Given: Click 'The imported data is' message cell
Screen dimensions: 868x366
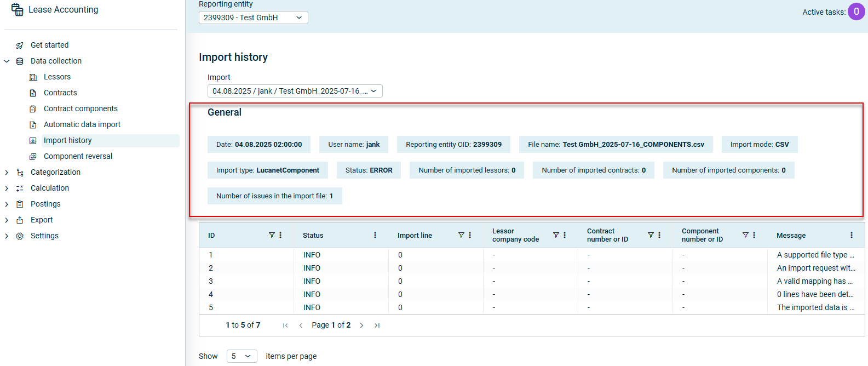Looking at the screenshot, I should pos(815,307).
